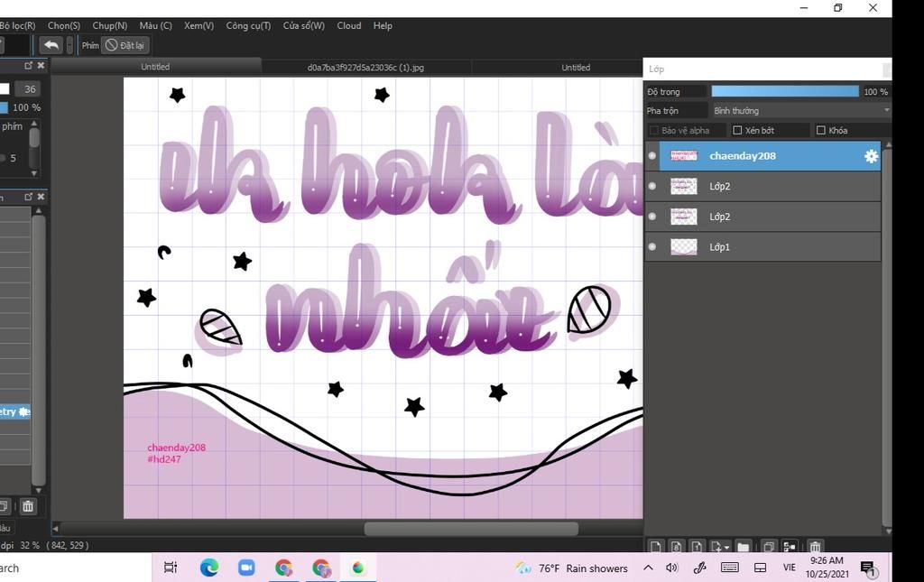
Task: Open the Chọn(S) menu
Action: click(64, 26)
